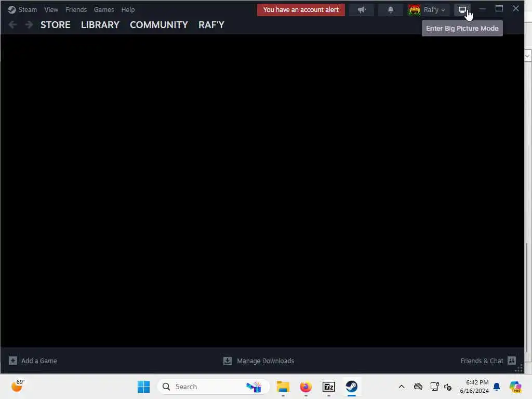Image resolution: width=532 pixels, height=399 pixels.
Task: Open the Windows Start menu
Action: pyautogui.click(x=143, y=387)
